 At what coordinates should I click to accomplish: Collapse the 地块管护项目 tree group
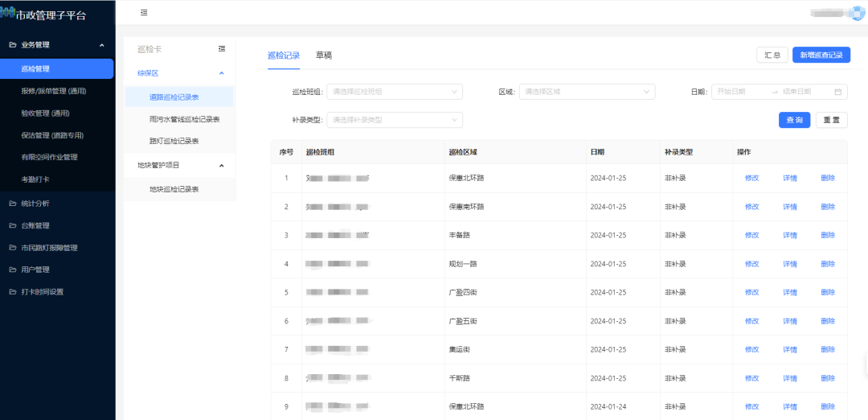[x=222, y=166]
